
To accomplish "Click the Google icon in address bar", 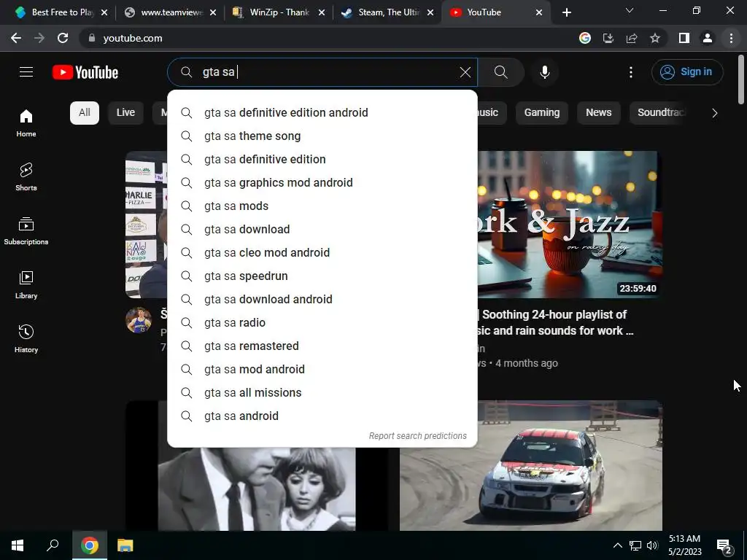I will (x=585, y=38).
